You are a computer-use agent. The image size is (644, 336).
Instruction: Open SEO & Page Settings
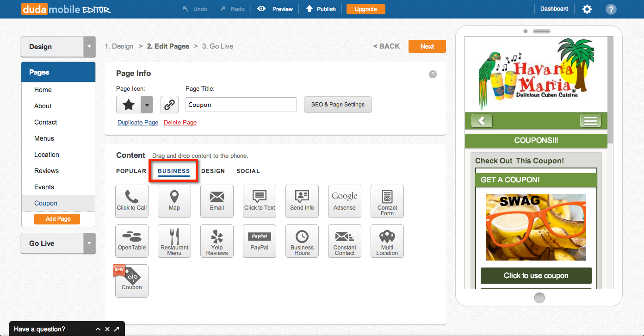tap(338, 105)
